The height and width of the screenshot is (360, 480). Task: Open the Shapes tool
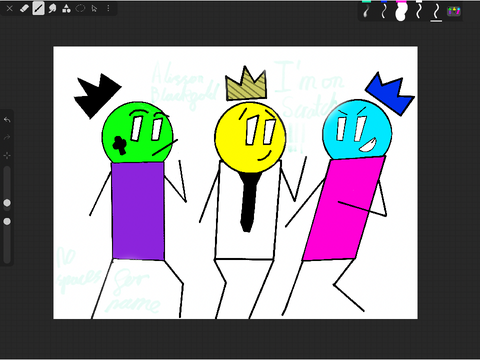click(66, 8)
